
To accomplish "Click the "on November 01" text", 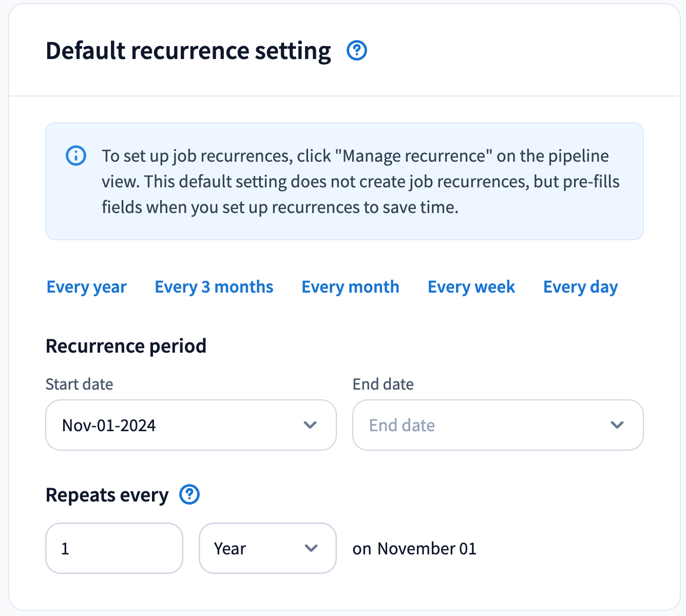I will 414,549.
